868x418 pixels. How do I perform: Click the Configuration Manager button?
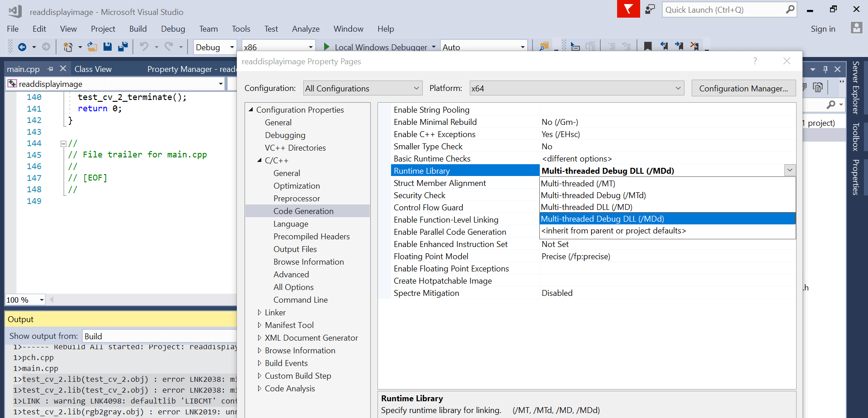(743, 88)
